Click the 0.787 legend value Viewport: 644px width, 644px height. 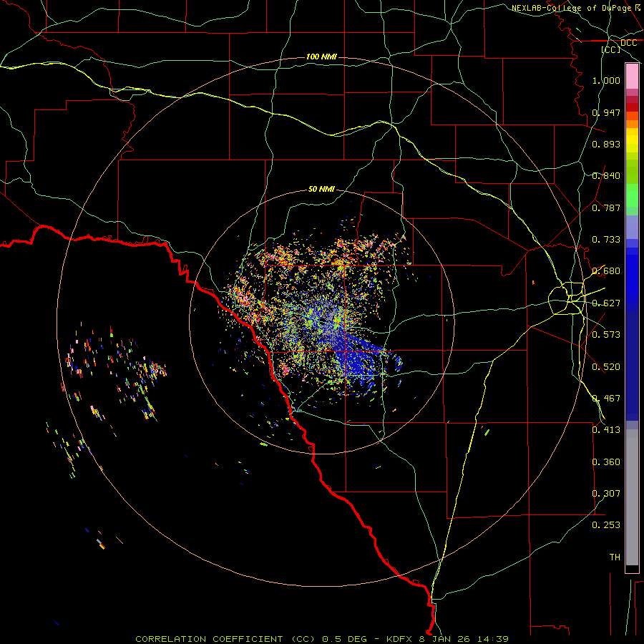pos(606,208)
